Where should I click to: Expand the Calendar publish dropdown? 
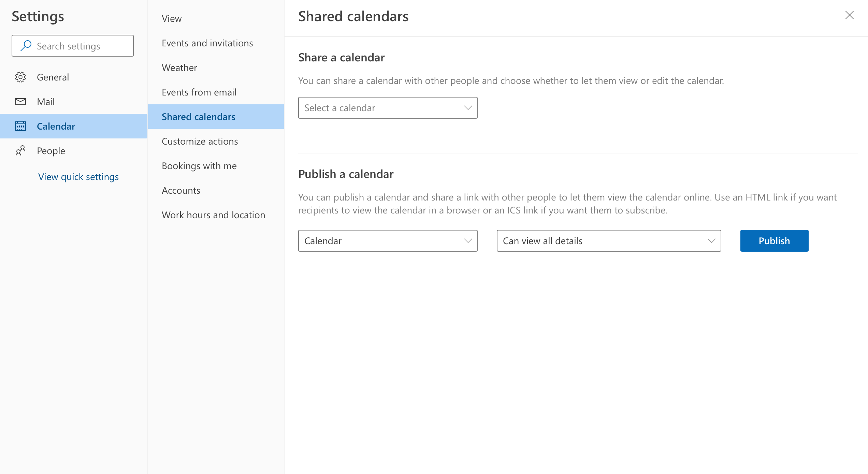tap(388, 241)
